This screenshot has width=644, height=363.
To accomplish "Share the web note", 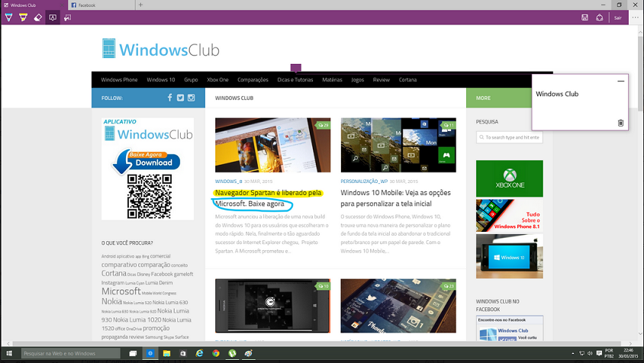I will point(600,18).
